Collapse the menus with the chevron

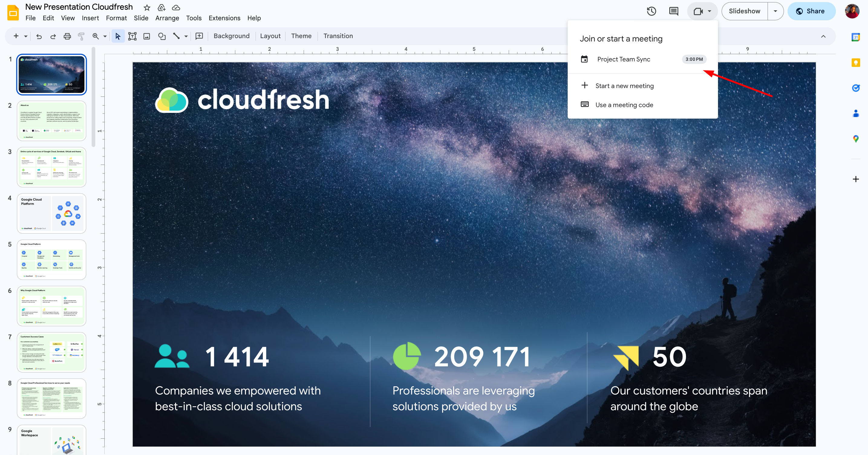[823, 36]
